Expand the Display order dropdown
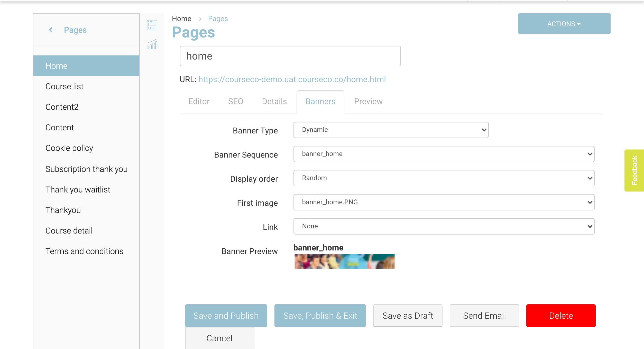 (444, 178)
